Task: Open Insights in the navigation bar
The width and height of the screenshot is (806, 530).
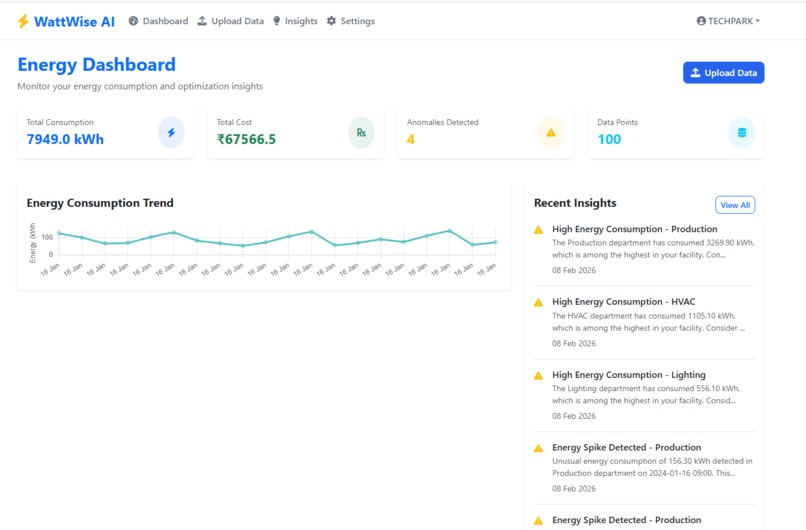Action: 295,21
